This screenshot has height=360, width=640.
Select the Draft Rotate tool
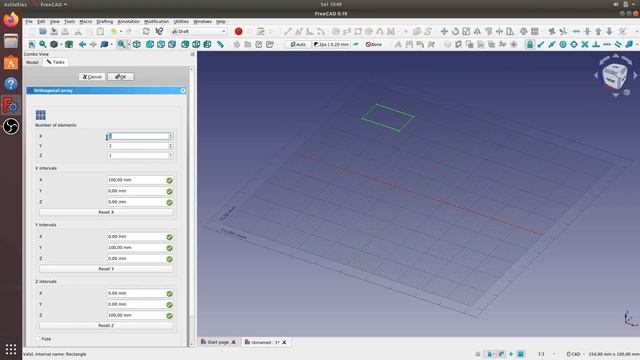pos(455,31)
